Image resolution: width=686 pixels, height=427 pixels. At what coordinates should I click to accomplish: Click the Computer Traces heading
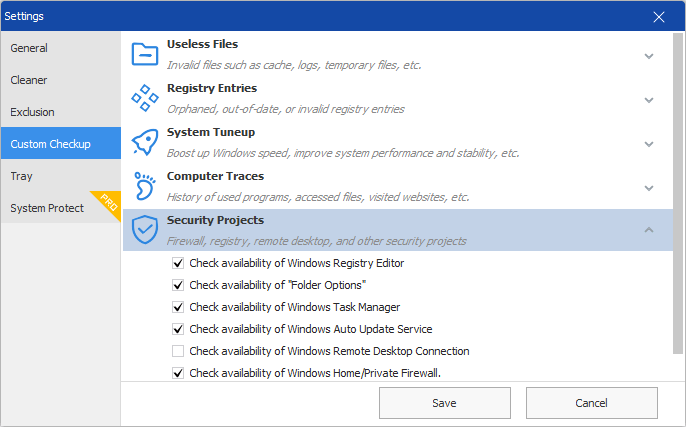[x=215, y=176]
